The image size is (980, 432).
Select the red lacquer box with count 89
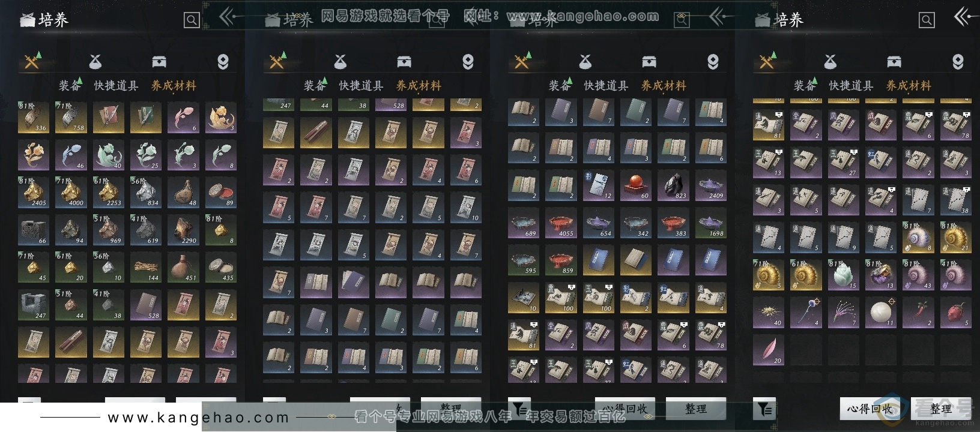[221, 192]
